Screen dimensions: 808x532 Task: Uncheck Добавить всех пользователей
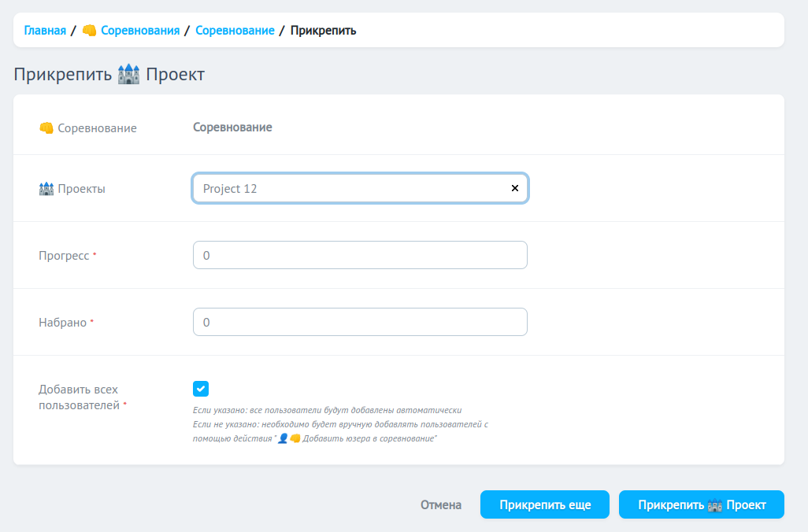tap(201, 388)
